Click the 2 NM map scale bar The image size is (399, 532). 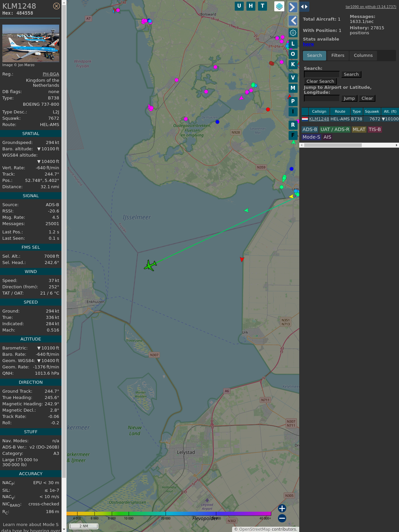click(84, 526)
